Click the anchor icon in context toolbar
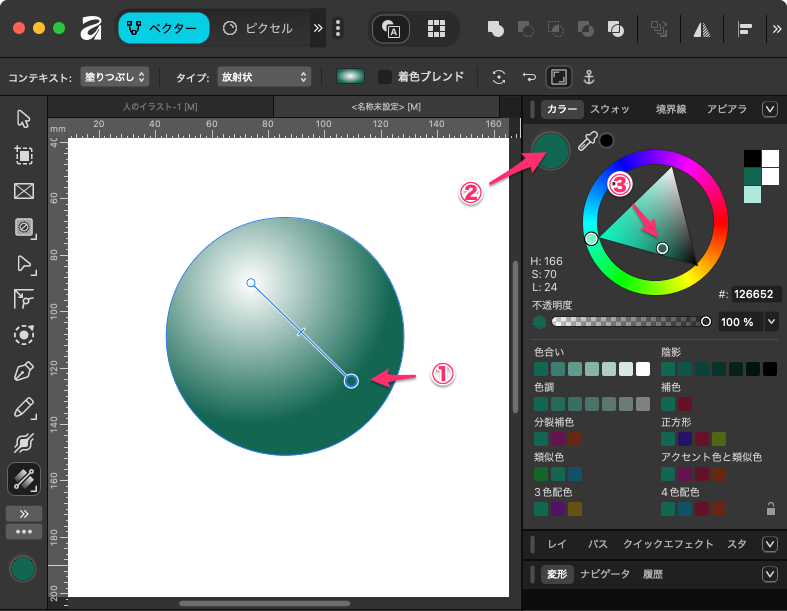Image resolution: width=787 pixels, height=611 pixels. pos(589,77)
